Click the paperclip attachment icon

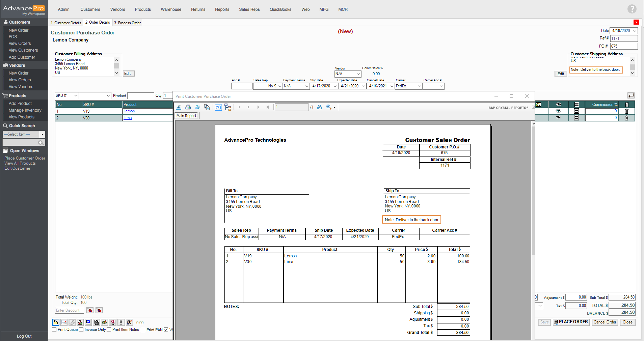tap(121, 322)
